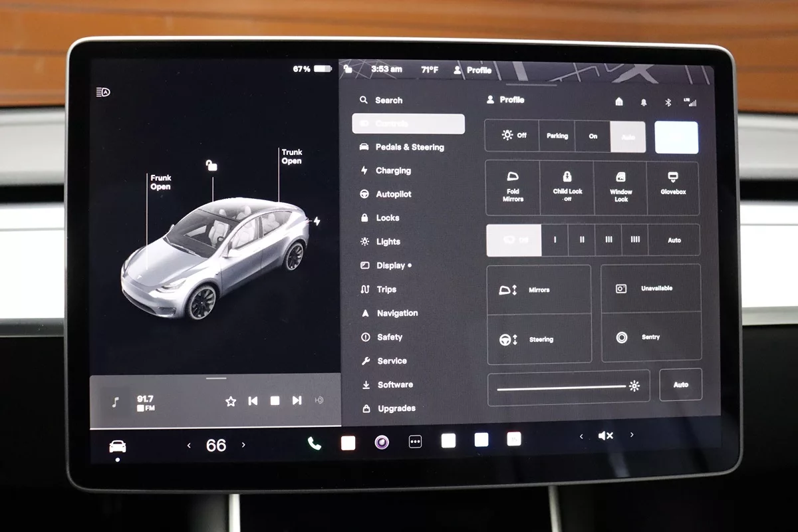Stop the FM radio playback
This screenshot has width=798, height=532.
pyautogui.click(x=275, y=401)
